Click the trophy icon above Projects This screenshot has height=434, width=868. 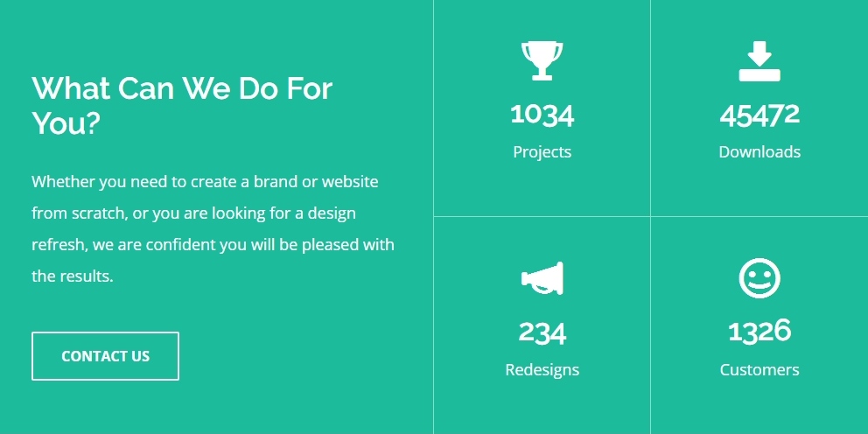coord(542,61)
